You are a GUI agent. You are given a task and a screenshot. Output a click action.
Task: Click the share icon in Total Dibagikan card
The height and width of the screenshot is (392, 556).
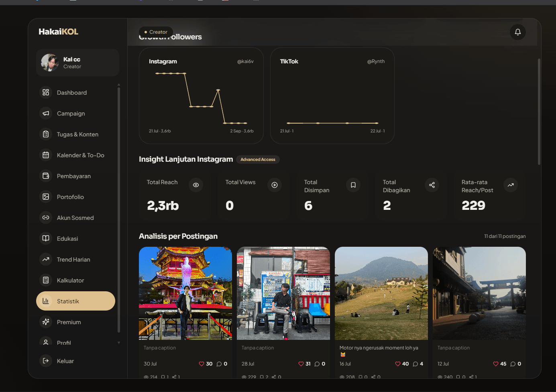(x=432, y=185)
